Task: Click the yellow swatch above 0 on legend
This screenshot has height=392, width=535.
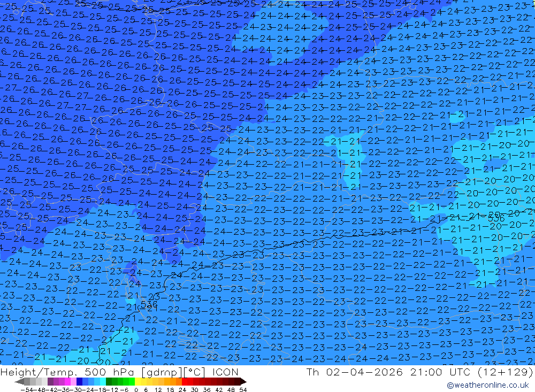Action: coord(137,381)
